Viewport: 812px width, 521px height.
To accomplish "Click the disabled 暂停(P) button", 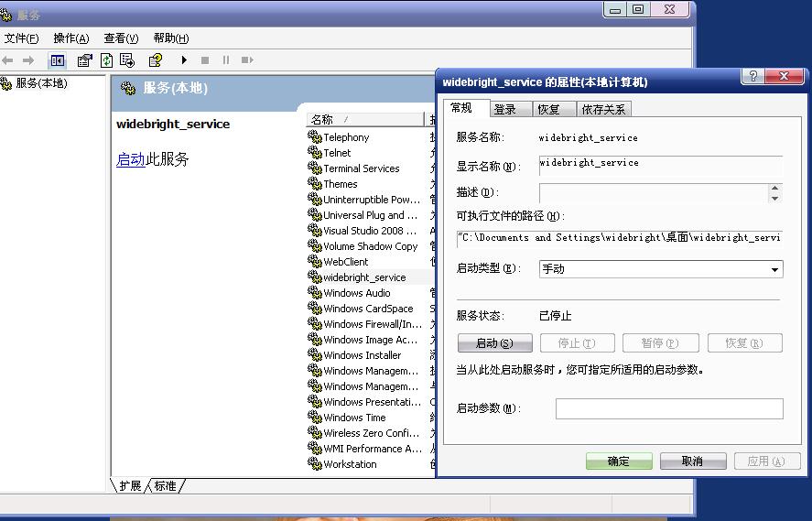I will coord(660,343).
